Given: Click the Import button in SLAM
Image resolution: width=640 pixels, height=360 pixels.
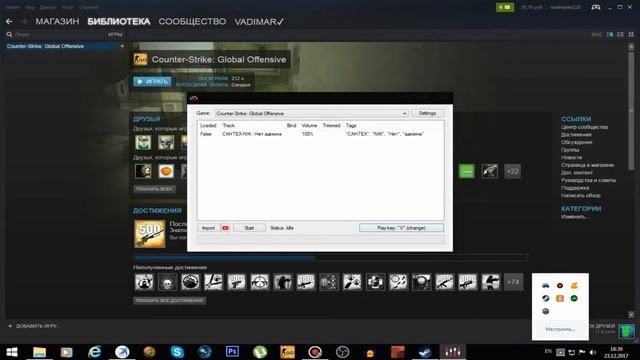Looking at the screenshot, I should [x=208, y=228].
